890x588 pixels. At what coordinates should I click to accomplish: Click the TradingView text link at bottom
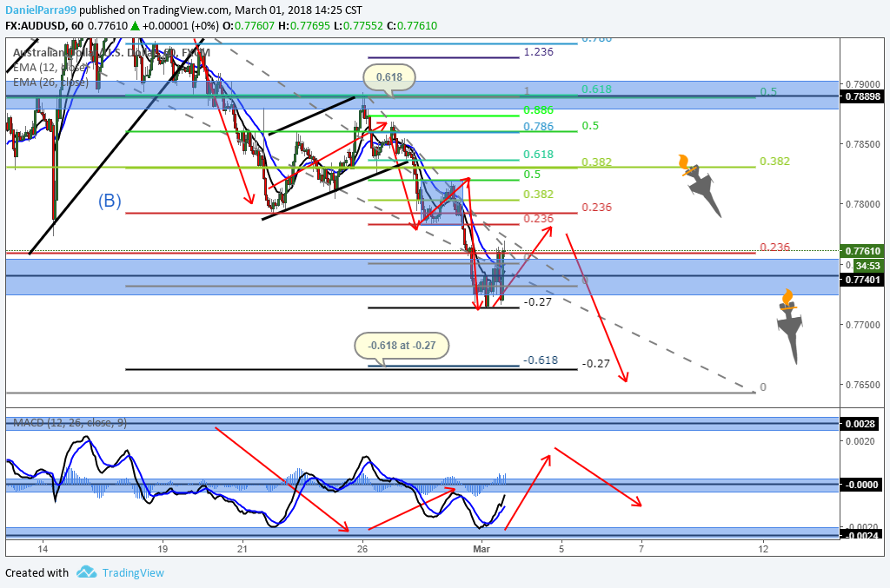(x=133, y=572)
